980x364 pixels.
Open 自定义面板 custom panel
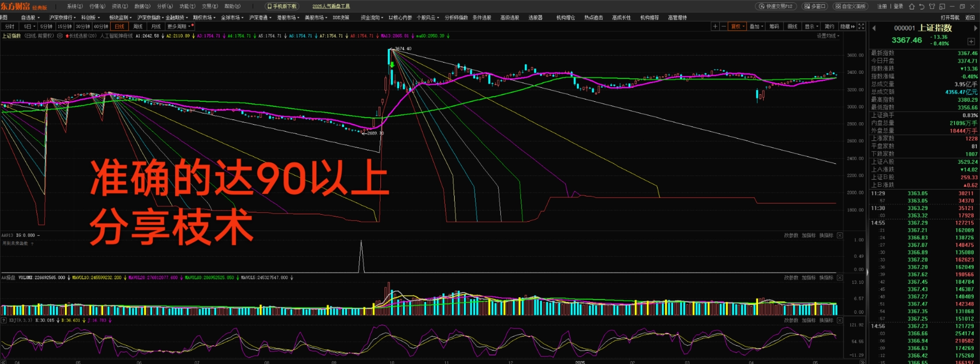coord(851,6)
